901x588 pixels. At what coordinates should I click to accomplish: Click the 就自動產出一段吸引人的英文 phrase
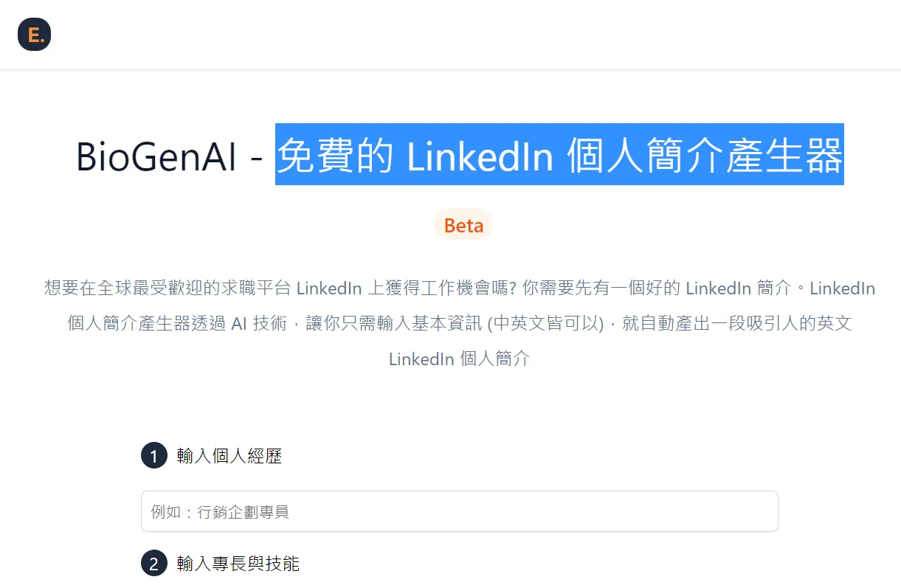click(x=736, y=324)
